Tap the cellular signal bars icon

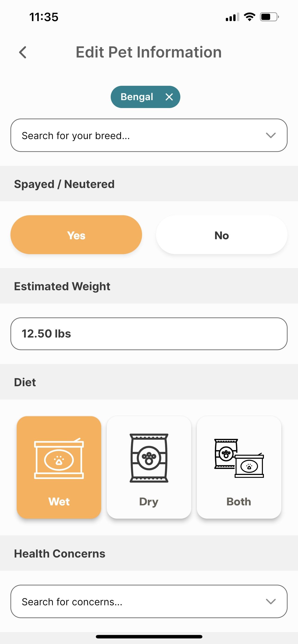232,17
